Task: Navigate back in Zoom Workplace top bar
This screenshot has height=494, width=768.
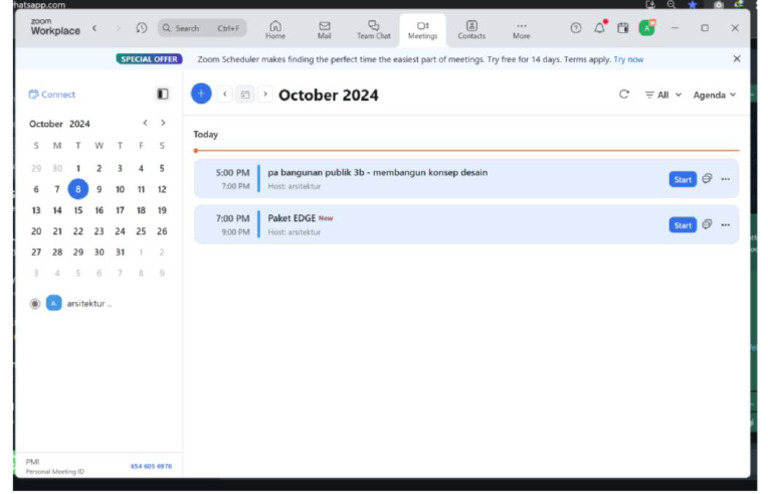Action: (95, 28)
